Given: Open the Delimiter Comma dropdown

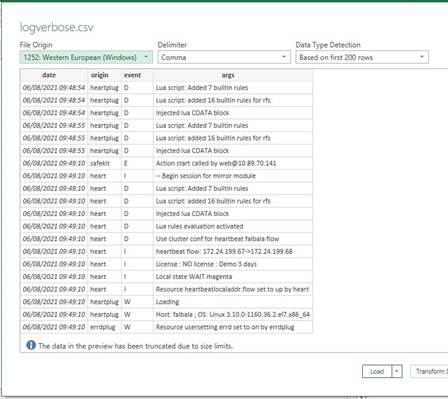Looking at the screenshot, I should click(224, 57).
